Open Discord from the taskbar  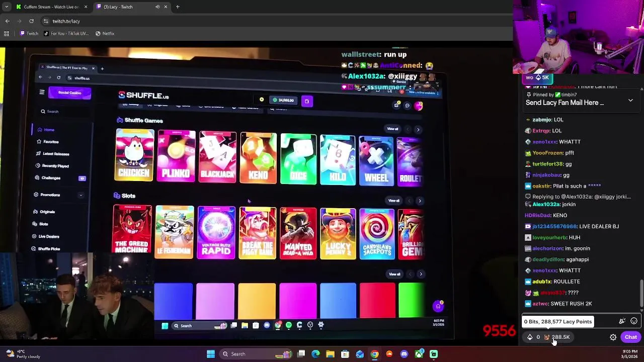pos(404,354)
